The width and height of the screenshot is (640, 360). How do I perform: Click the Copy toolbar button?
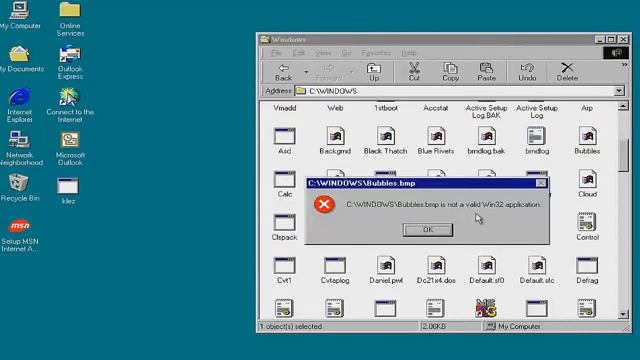pyautogui.click(x=451, y=72)
